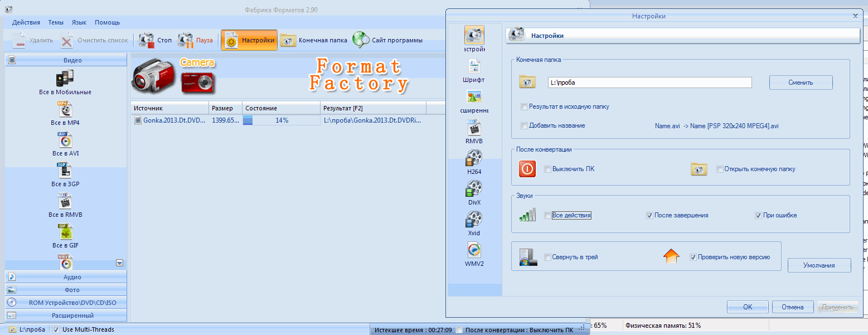Expand the Фото category panel

66,290
